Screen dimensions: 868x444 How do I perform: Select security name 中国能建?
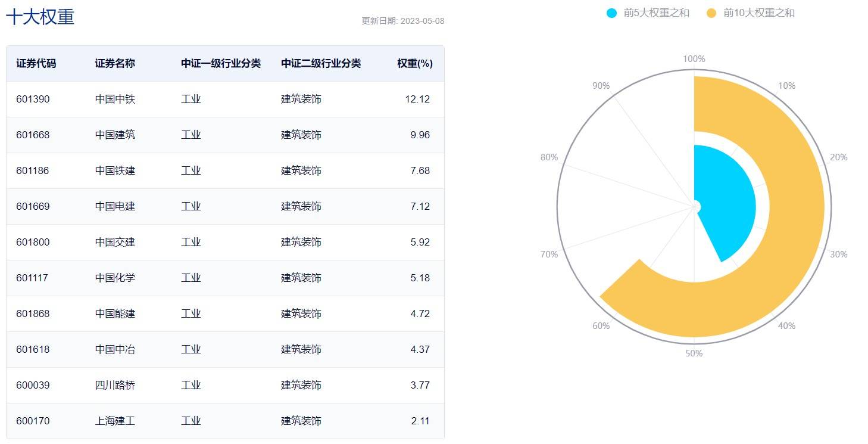coord(115,314)
